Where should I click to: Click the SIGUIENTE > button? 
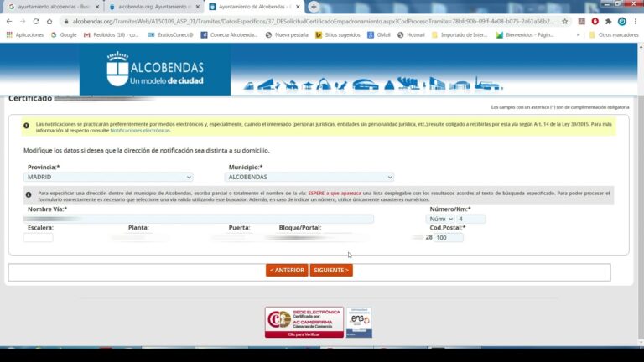331,270
